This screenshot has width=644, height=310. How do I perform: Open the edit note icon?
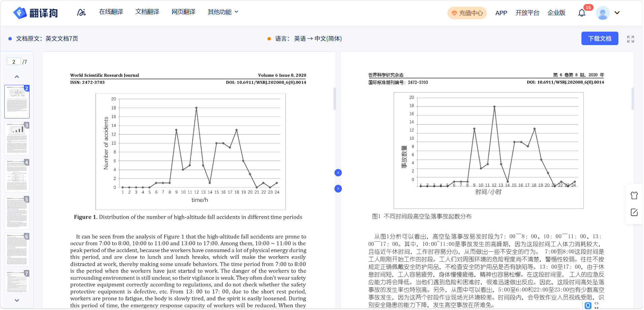click(x=634, y=212)
